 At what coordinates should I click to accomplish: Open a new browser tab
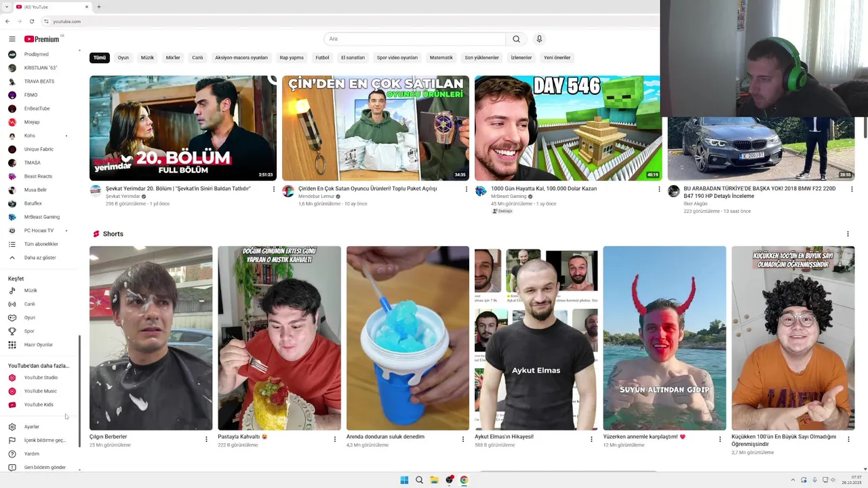tap(99, 7)
